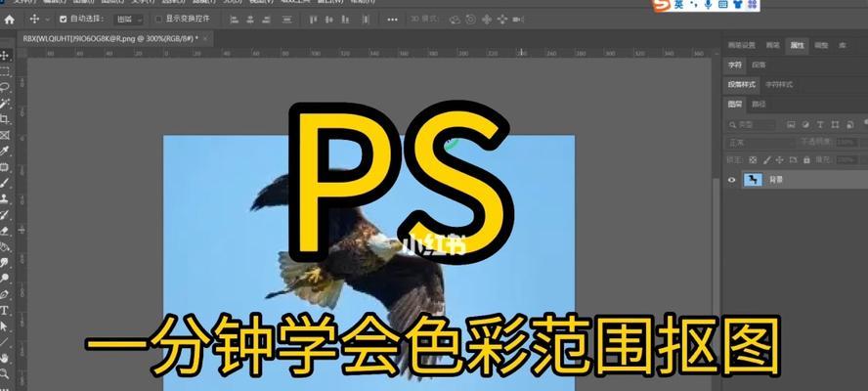Switch to the 字符样式 panel tab
The height and width of the screenshot is (391, 868).
(779, 85)
